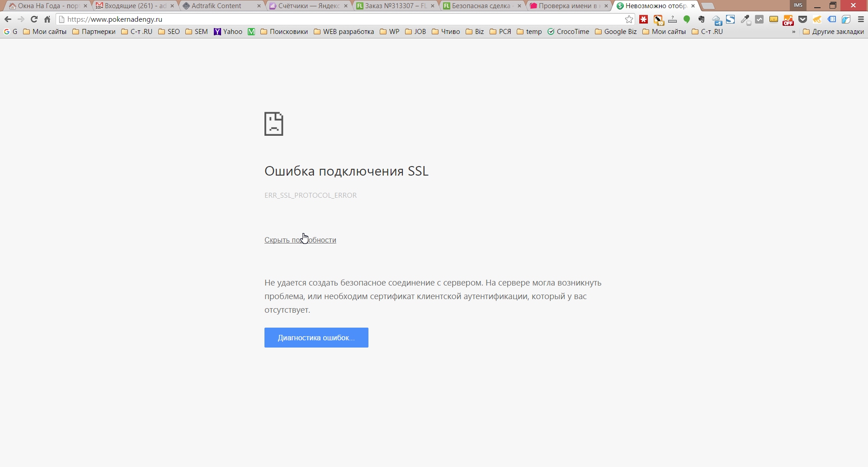Open the browser home page

tap(47, 19)
